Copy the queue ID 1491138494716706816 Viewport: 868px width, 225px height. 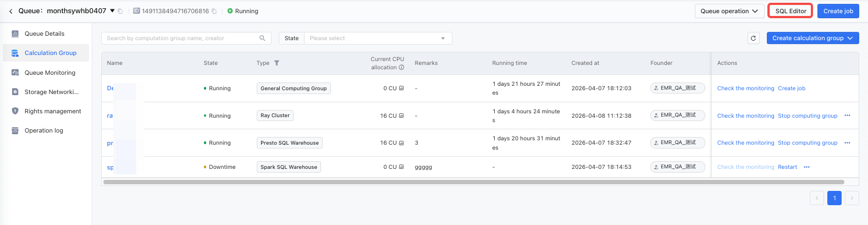[214, 11]
